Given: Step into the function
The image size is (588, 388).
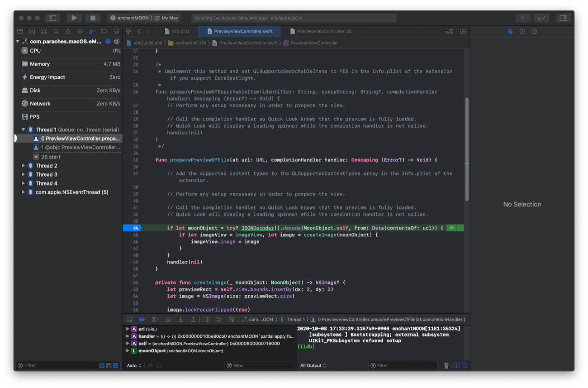Looking at the screenshot, I should coord(180,320).
